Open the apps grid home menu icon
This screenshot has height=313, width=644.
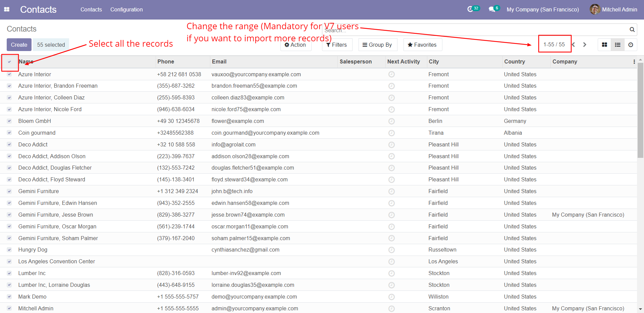[7, 9]
